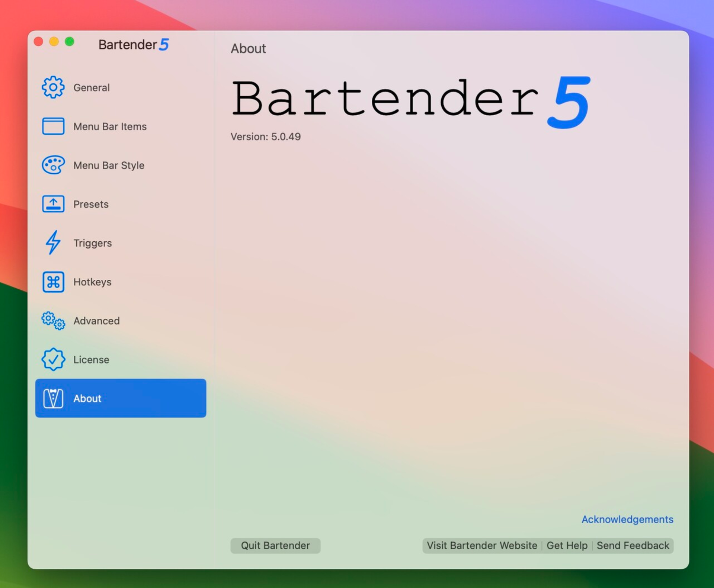Click the Triggers lightning bolt icon
Viewport: 714px width, 588px height.
pyautogui.click(x=53, y=242)
